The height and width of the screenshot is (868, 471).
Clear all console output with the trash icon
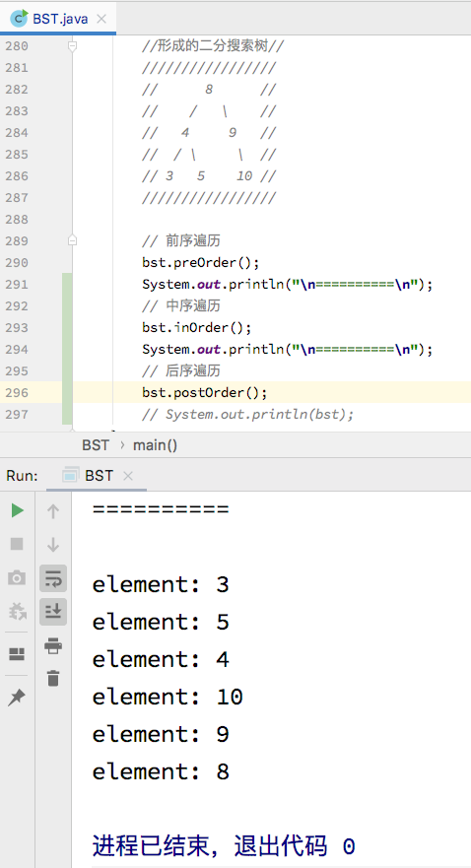coord(53,678)
